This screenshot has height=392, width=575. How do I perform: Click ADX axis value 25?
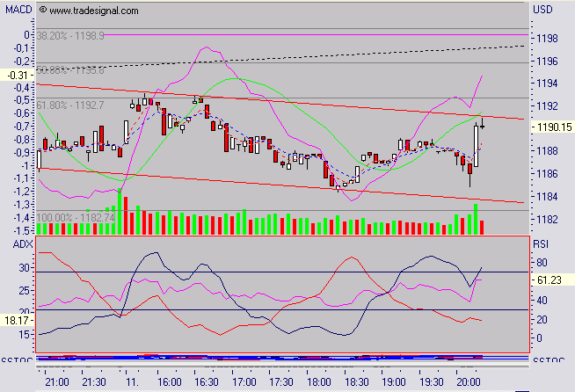point(25,291)
